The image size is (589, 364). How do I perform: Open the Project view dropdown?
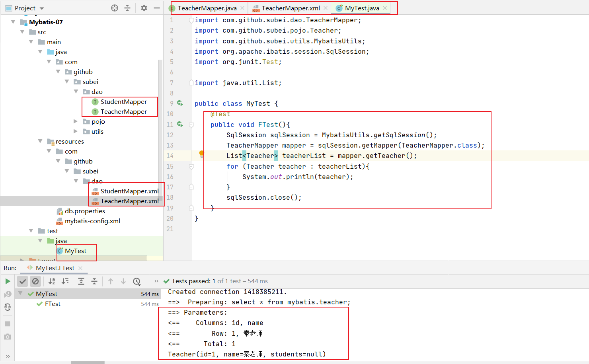[42, 8]
